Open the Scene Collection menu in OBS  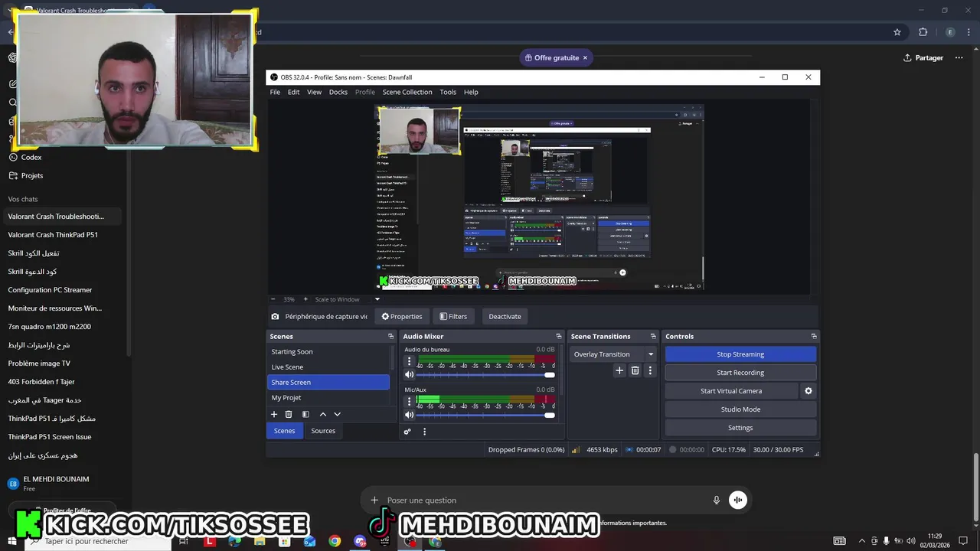click(x=407, y=92)
